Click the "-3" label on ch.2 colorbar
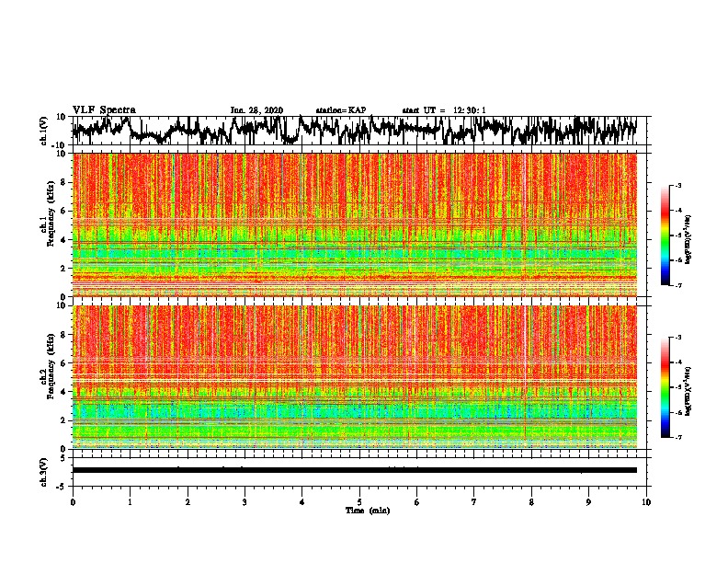The image size is (728, 563). point(677,338)
